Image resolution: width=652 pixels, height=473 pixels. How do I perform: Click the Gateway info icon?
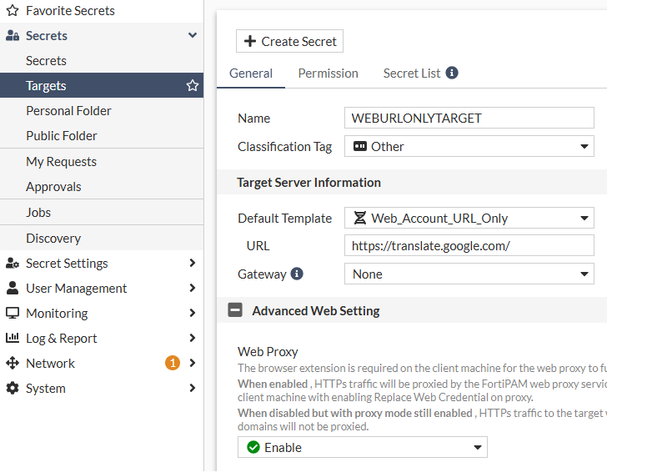click(297, 274)
